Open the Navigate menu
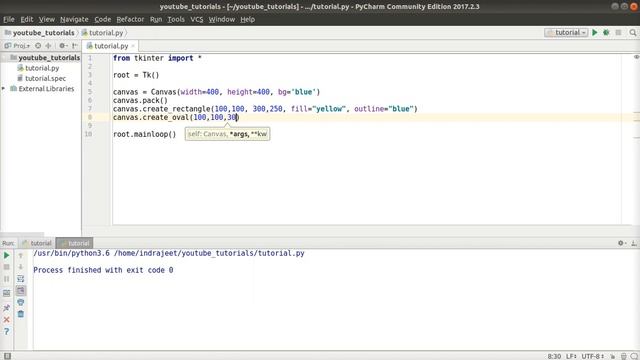Image resolution: width=640 pixels, height=360 pixels. click(74, 19)
